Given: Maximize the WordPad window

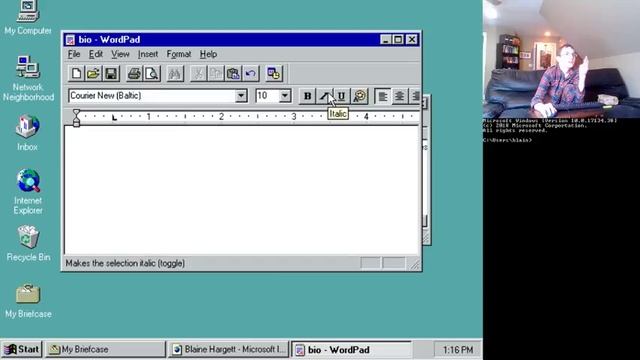Looking at the screenshot, I should tap(398, 39).
